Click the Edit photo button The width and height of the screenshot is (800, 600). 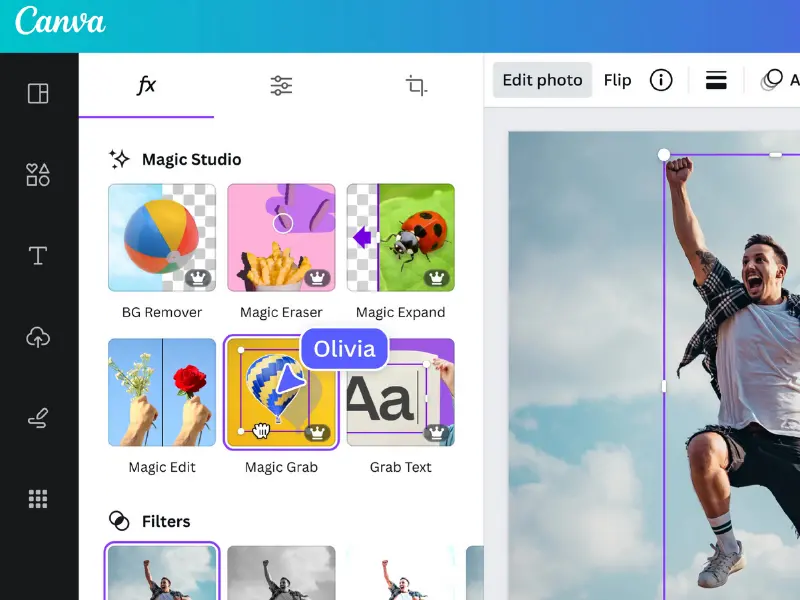point(542,80)
